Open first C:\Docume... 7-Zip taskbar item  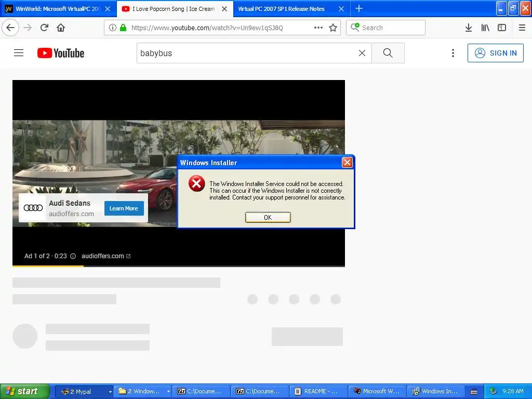(x=201, y=391)
